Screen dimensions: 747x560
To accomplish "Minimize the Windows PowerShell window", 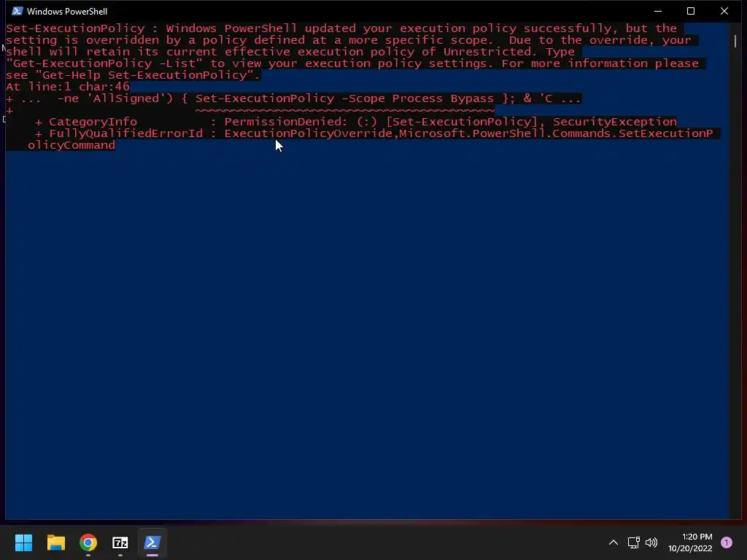I will pyautogui.click(x=658, y=11).
